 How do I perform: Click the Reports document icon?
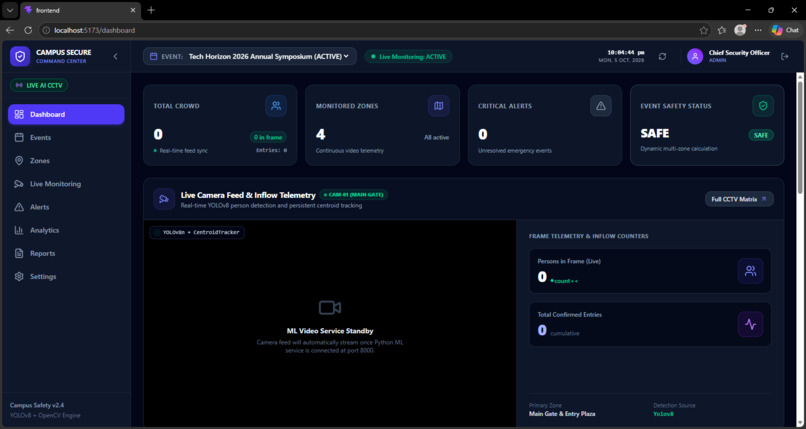[19, 253]
